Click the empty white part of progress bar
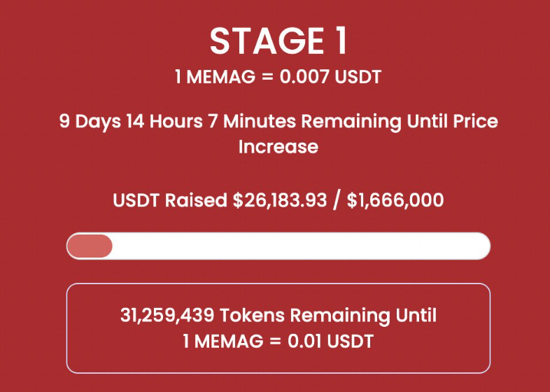The image size is (550, 392). 301,246
